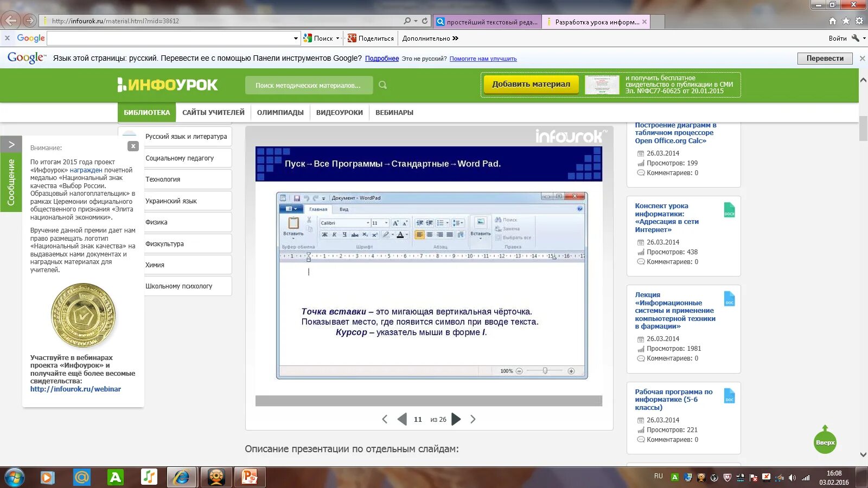Collapse the 'Сообщение' side panel arrow

click(x=11, y=145)
